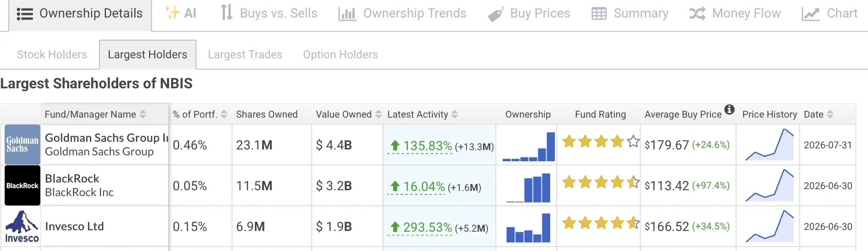Click the Buy Prices tag icon
The width and height of the screenshot is (868, 251).
(496, 14)
